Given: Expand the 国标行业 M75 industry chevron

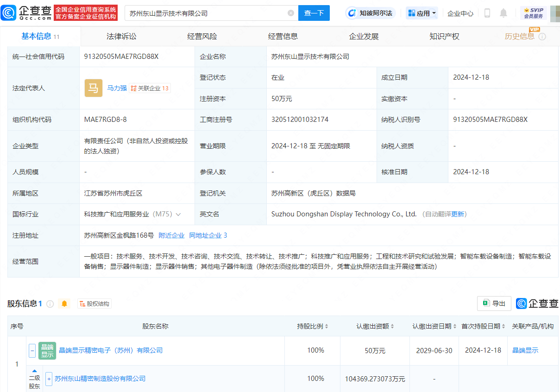Looking at the screenshot, I should coord(178,214).
